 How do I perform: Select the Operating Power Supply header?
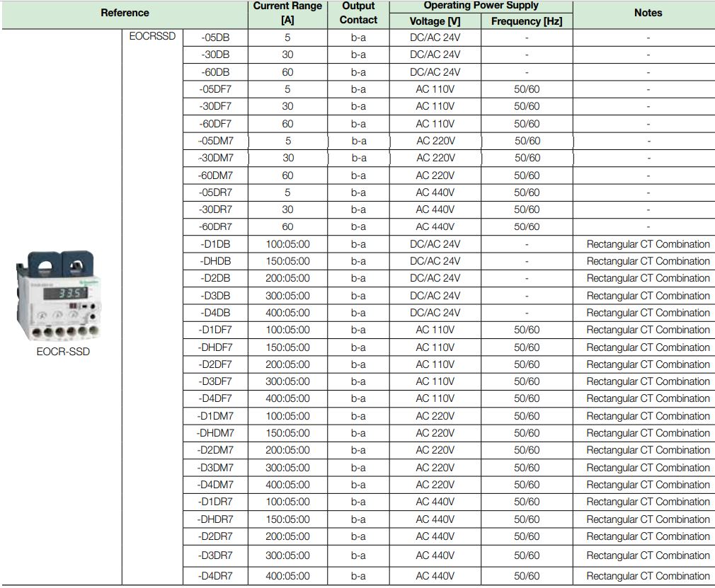pos(481,6)
